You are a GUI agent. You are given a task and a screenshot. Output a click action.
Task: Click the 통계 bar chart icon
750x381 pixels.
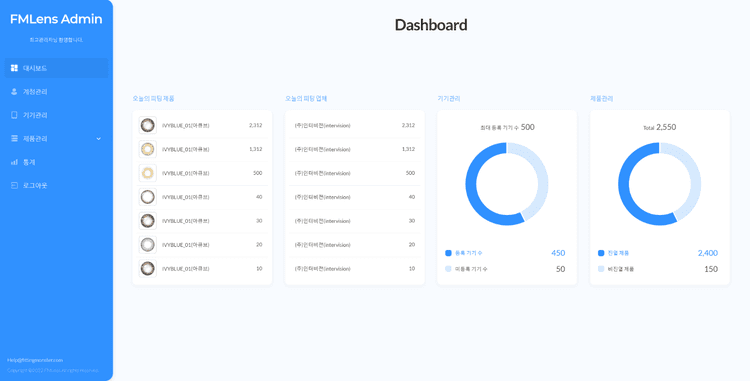point(14,162)
